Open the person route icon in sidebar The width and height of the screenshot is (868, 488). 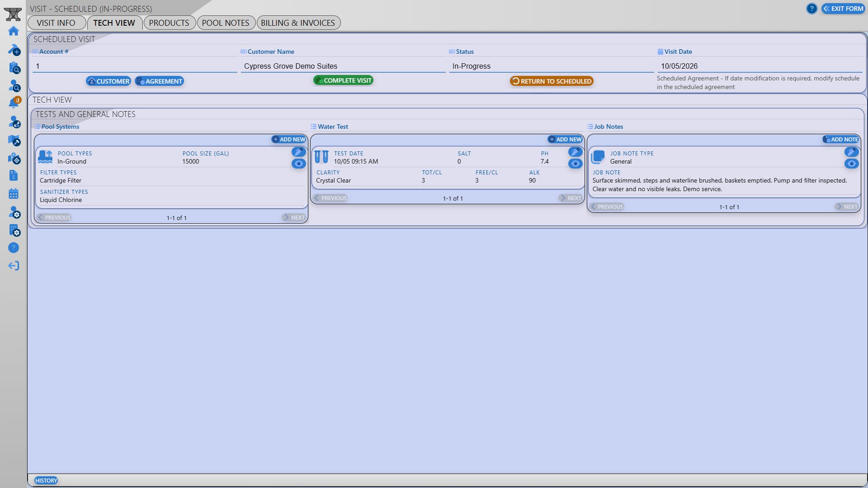point(14,122)
